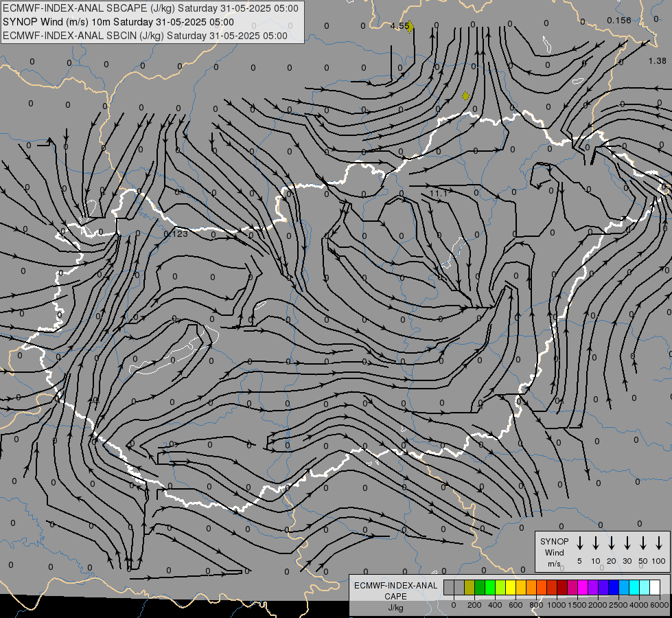Click the ECMWF-INDEX-ANAL legend title
This screenshot has width=672, height=618.
(395, 586)
